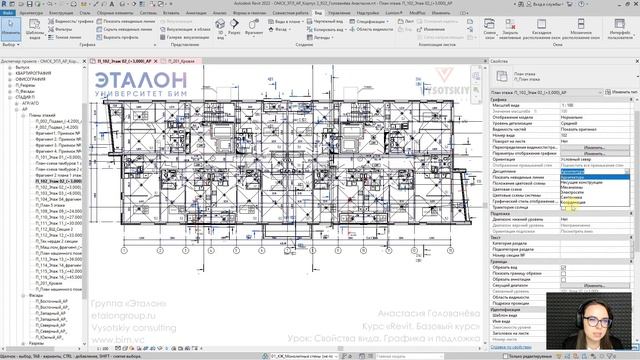Open the Выбор panel dropdown
Image resolution: width=640 pixels, height=360 pixels.
coord(11,44)
